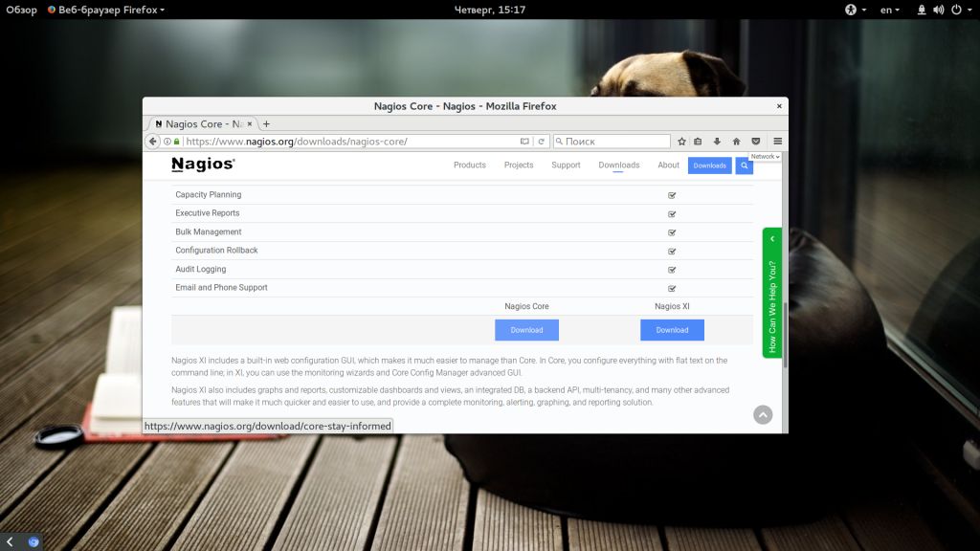Screen dimensions: 980x551
Task: Click the Firefox search field
Action: click(x=612, y=142)
